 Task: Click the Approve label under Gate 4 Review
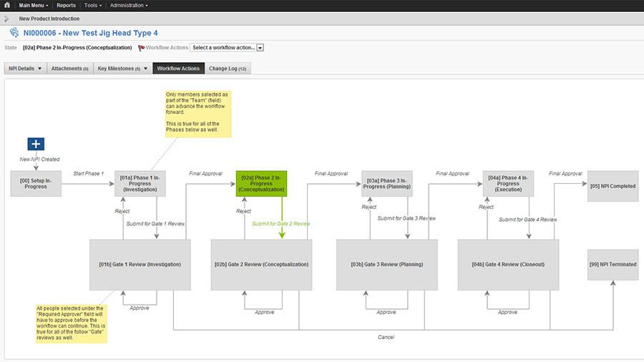point(507,313)
